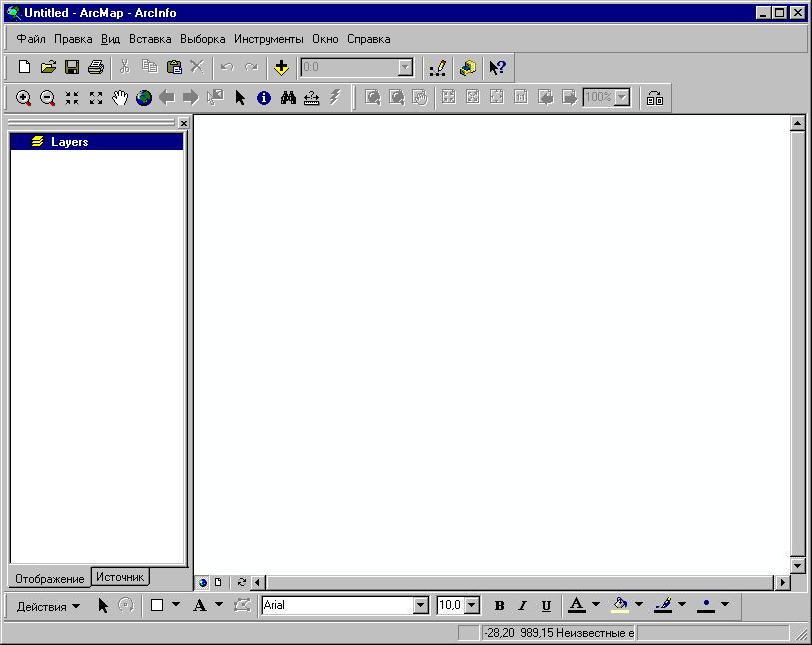Expand the rectangle shape tool dropdown
This screenshot has height=645, width=812.
[176, 604]
